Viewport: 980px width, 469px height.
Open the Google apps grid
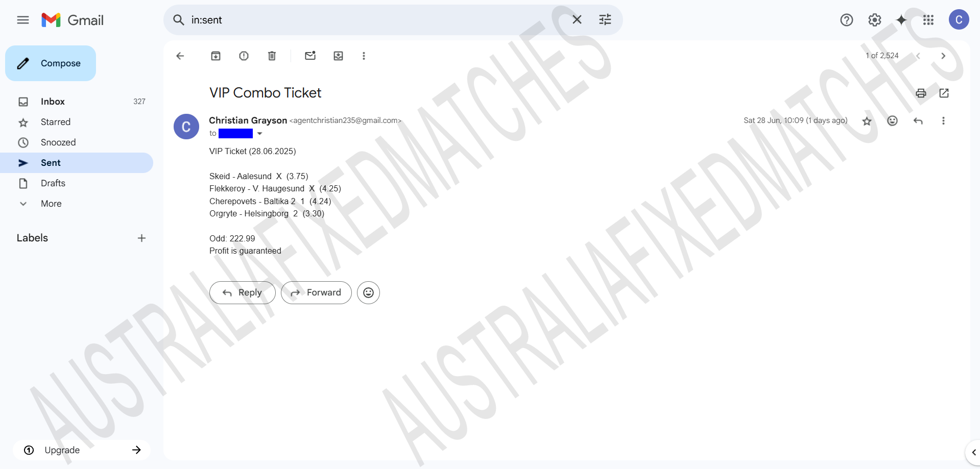click(x=928, y=20)
